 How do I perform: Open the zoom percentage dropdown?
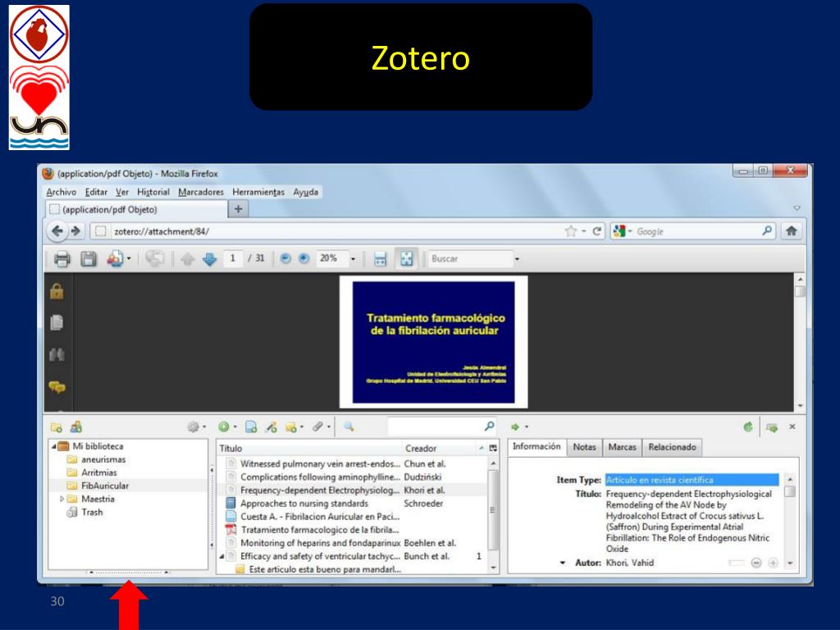click(x=353, y=259)
